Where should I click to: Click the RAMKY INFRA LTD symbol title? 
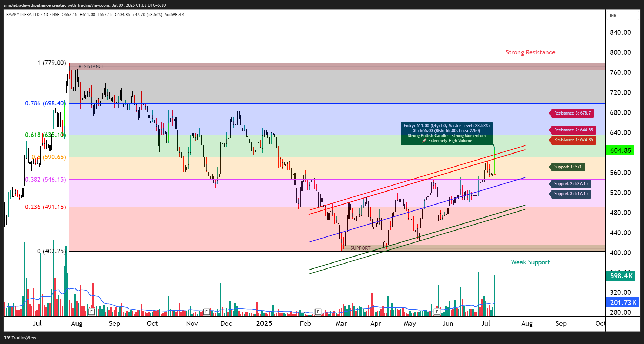[23, 15]
